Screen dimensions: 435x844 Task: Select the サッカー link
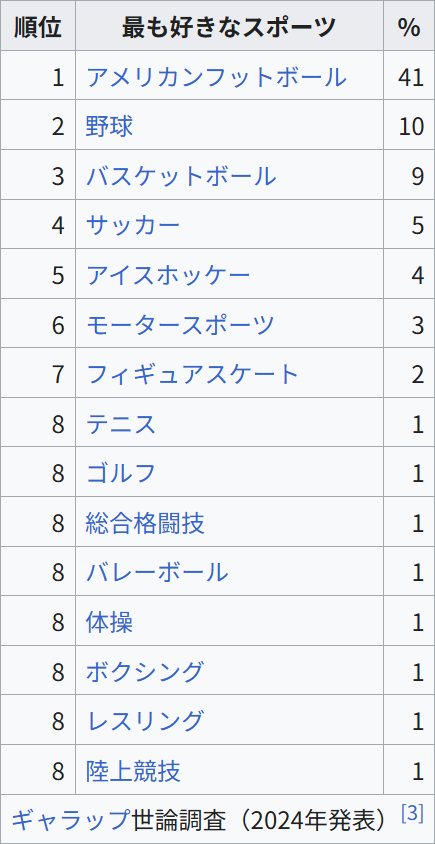[133, 226]
